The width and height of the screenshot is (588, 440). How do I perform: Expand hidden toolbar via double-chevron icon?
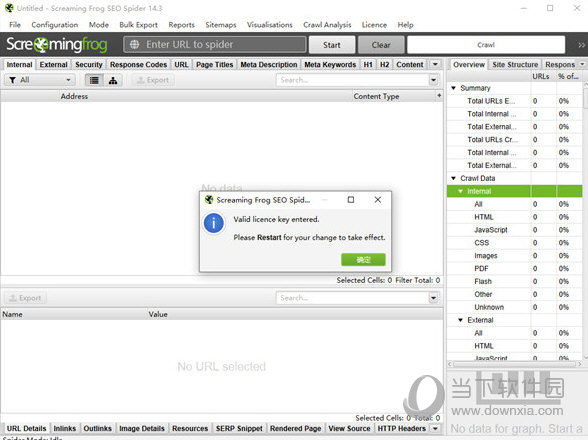click(581, 45)
